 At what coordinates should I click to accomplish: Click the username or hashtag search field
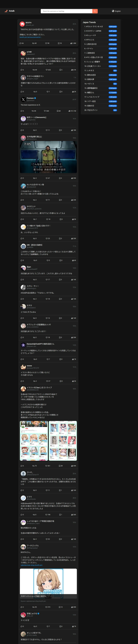[x=67, y=11]
